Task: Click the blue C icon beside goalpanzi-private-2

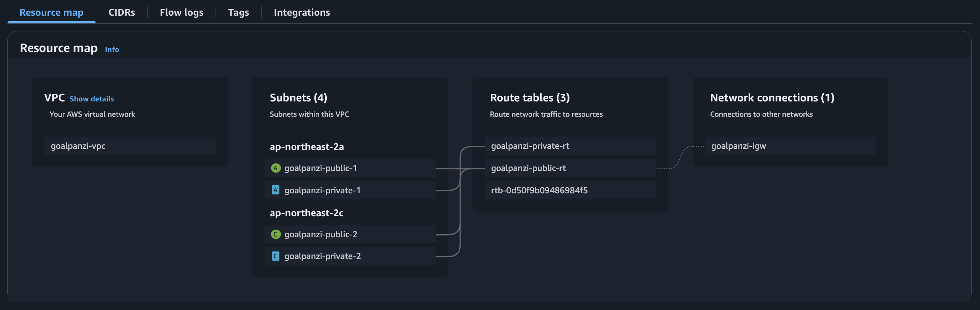Action: click(276, 256)
